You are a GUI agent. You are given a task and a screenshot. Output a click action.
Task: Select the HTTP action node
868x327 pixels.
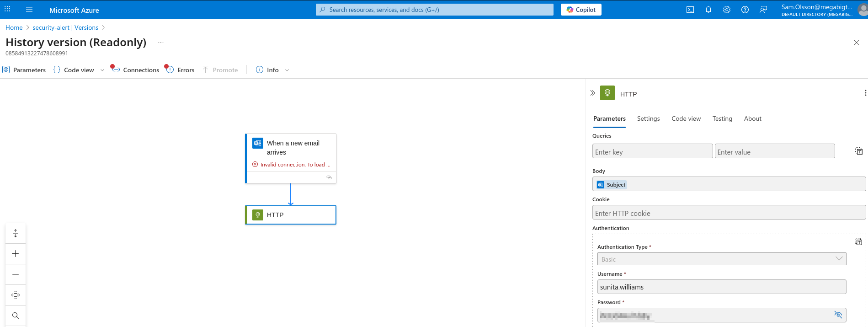coord(291,215)
